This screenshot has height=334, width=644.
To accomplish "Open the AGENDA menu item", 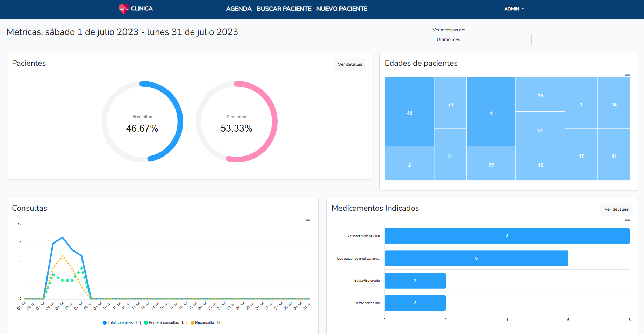I will point(238,9).
